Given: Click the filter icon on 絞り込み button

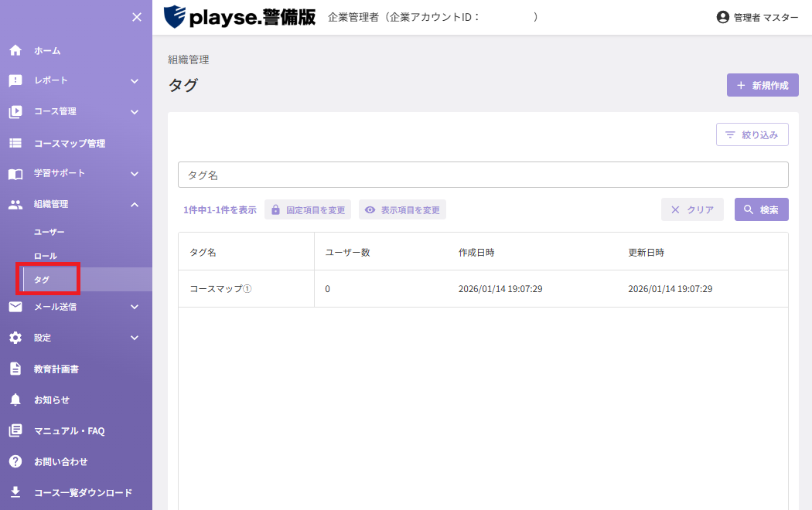Looking at the screenshot, I should click(730, 134).
